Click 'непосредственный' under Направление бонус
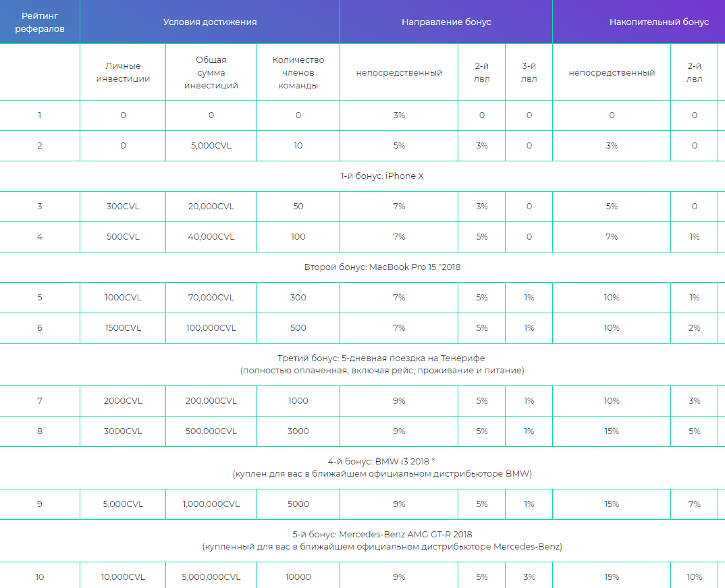725x588 pixels. [x=399, y=73]
